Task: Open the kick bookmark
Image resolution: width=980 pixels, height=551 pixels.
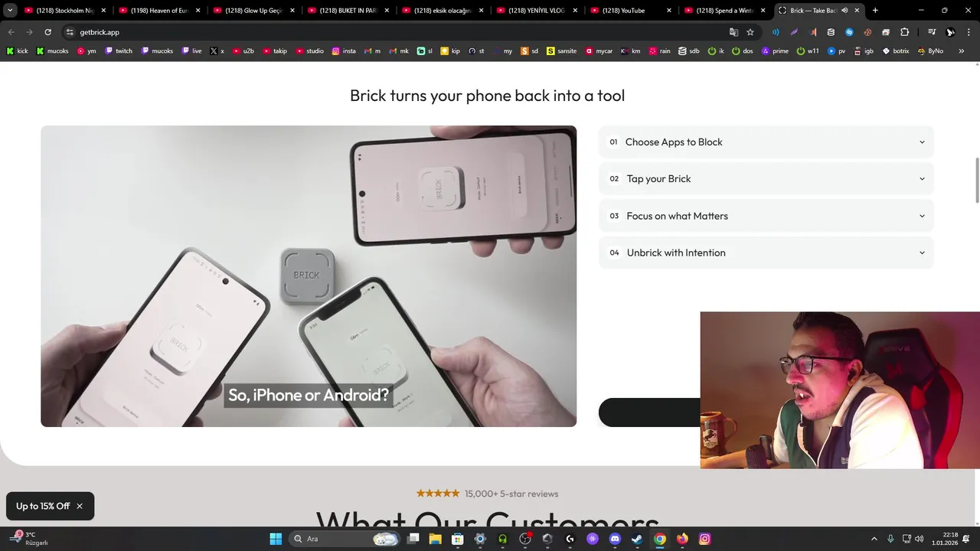Action: 17,51
